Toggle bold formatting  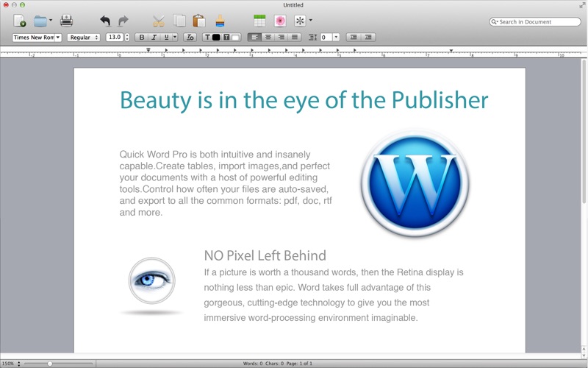(142, 37)
